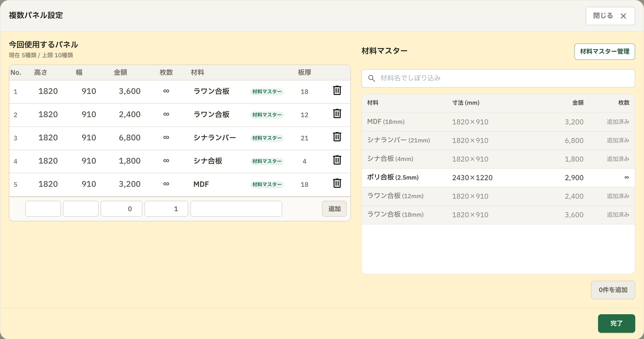Click the 寸法 (mm) column header
This screenshot has height=339, width=644.
466,103
